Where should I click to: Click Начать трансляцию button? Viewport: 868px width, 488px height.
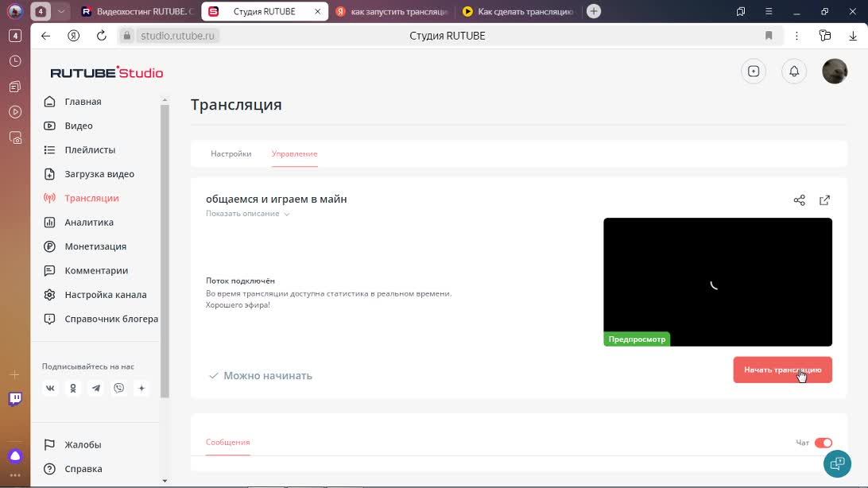[783, 370]
